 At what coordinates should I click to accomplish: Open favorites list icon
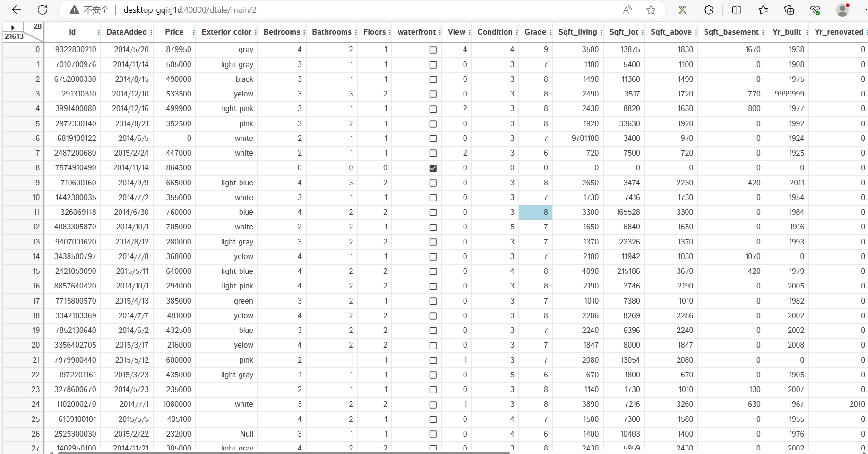tap(763, 9)
